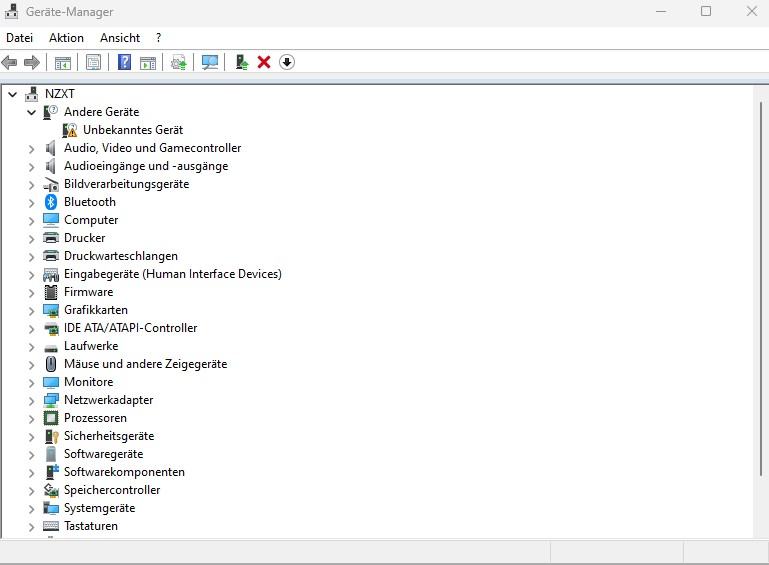
Task: Toggle the action pane toolbar icon
Action: click(x=148, y=62)
